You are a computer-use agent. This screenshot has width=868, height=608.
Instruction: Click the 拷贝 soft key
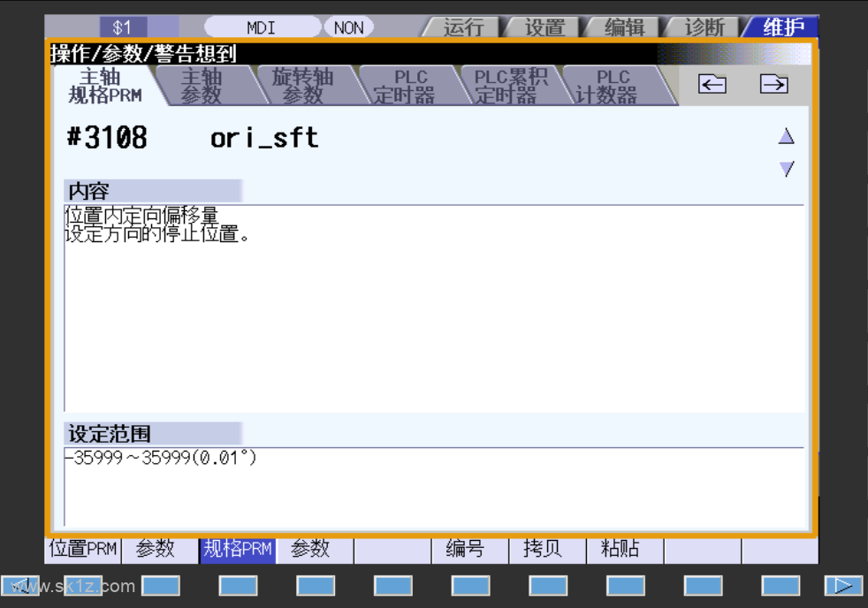tap(547, 550)
